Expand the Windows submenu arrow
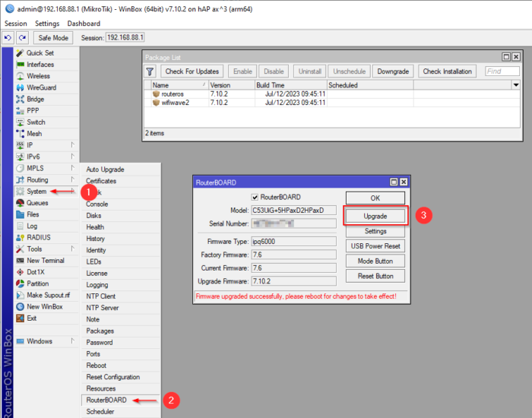 [x=72, y=341]
